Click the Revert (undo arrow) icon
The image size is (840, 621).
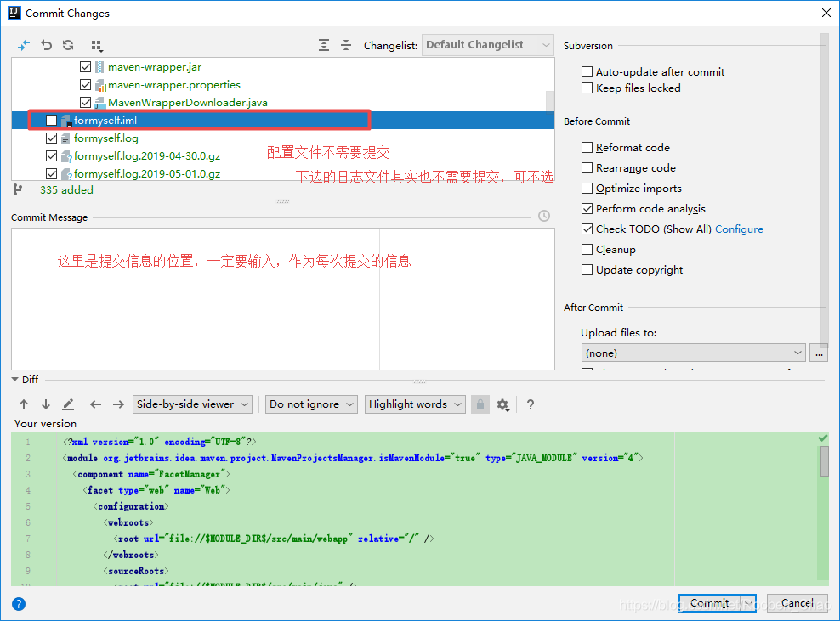click(47, 45)
